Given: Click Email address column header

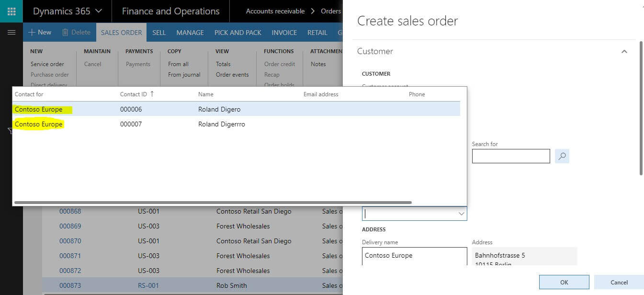Looking at the screenshot, I should 321,94.
